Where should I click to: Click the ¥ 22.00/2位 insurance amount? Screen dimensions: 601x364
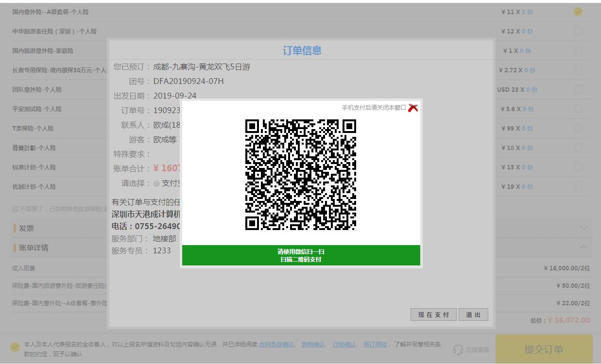(x=573, y=303)
